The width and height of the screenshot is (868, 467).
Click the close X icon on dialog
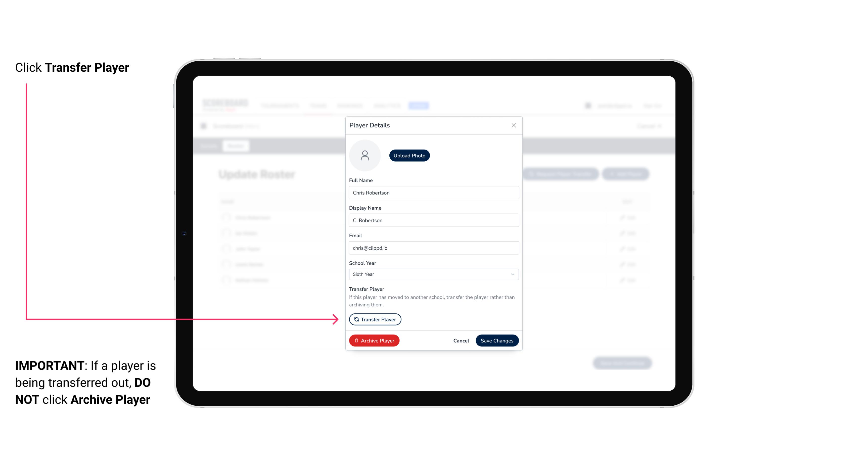pyautogui.click(x=514, y=125)
